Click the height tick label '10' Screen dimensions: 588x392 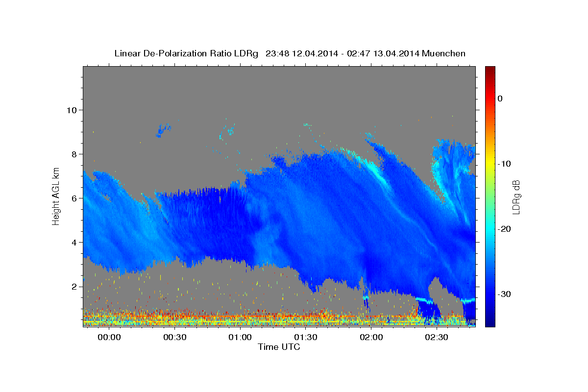coord(71,110)
